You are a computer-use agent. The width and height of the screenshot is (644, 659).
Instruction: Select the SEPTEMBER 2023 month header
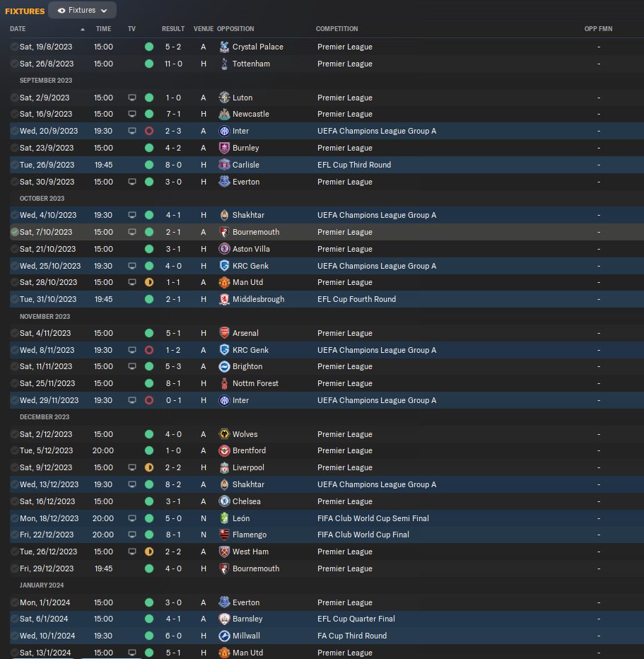46,81
